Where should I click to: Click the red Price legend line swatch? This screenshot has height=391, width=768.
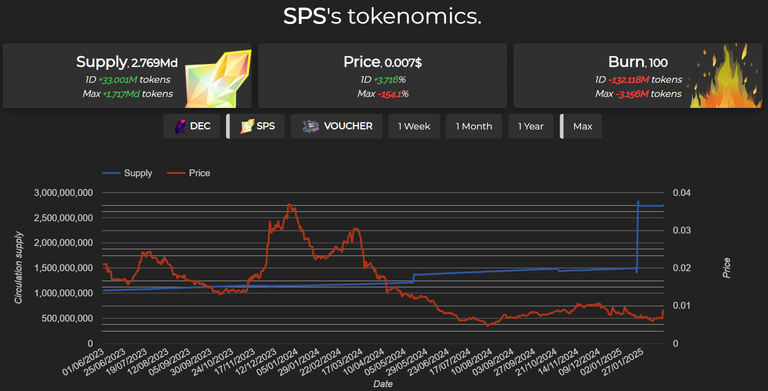(x=176, y=173)
